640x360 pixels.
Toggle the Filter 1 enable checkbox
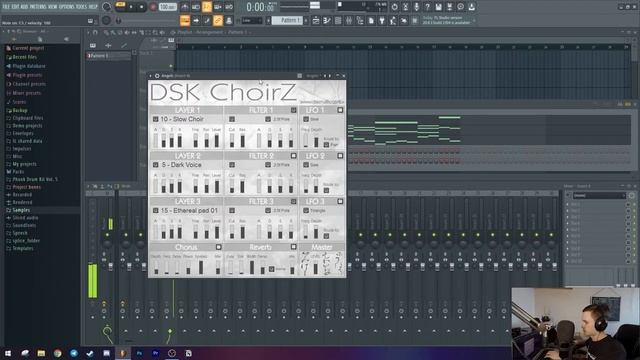[293, 110]
